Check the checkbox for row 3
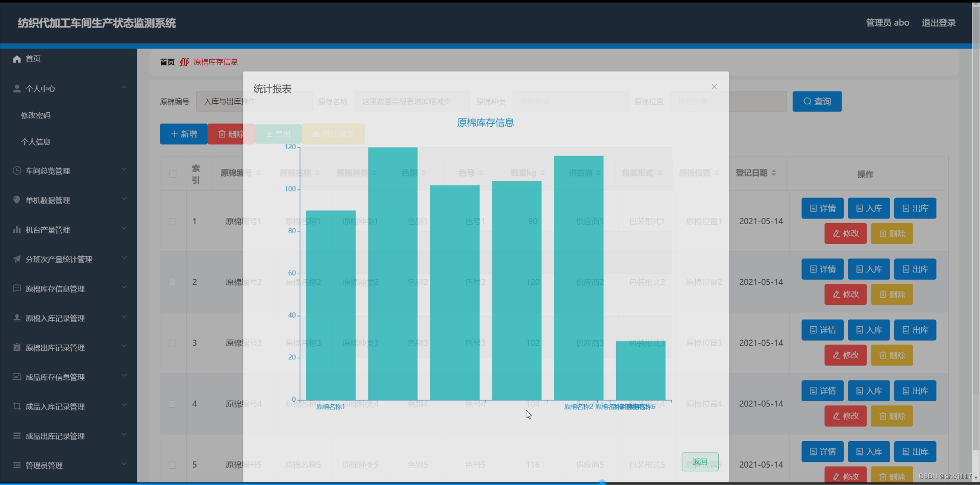 (173, 343)
